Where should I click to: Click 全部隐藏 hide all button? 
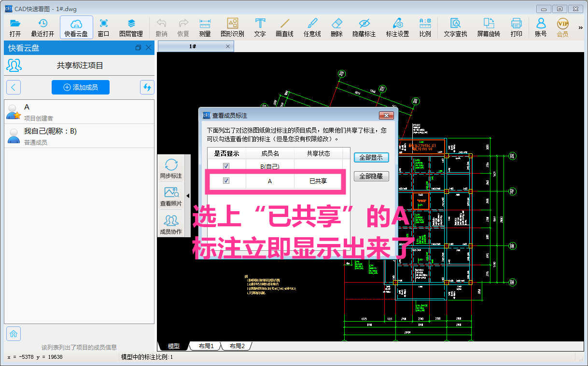coord(371,176)
